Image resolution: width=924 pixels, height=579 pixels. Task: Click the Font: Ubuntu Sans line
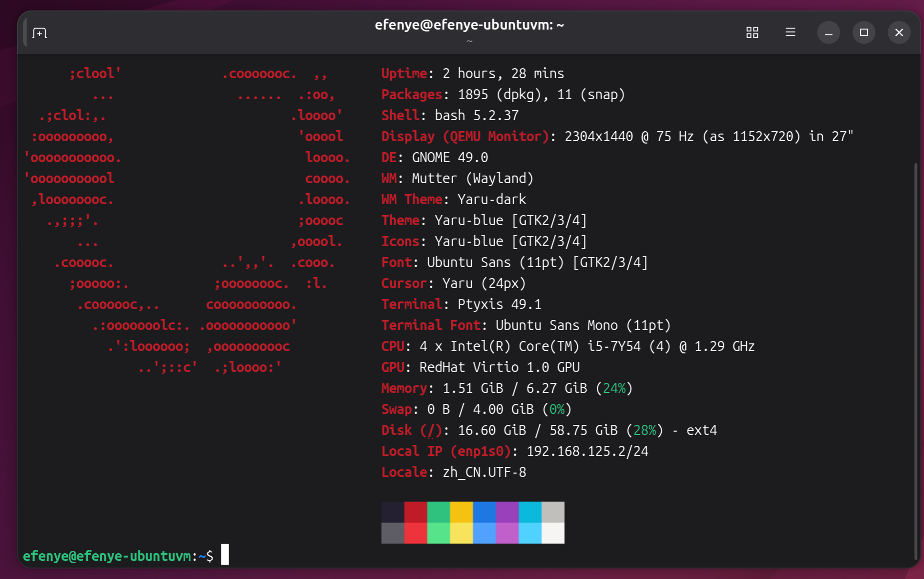pos(515,262)
